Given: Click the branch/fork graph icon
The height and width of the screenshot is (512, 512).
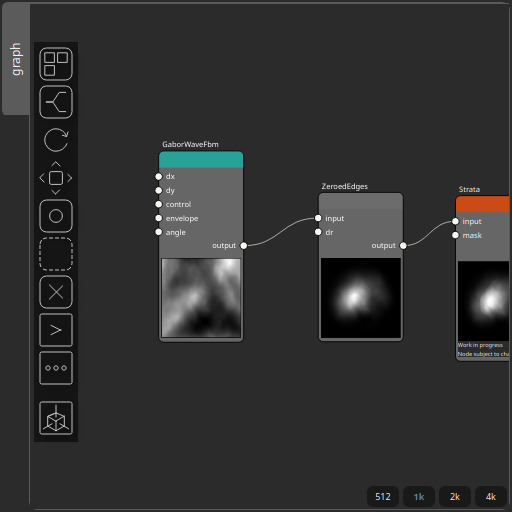Looking at the screenshot, I should (x=56, y=102).
